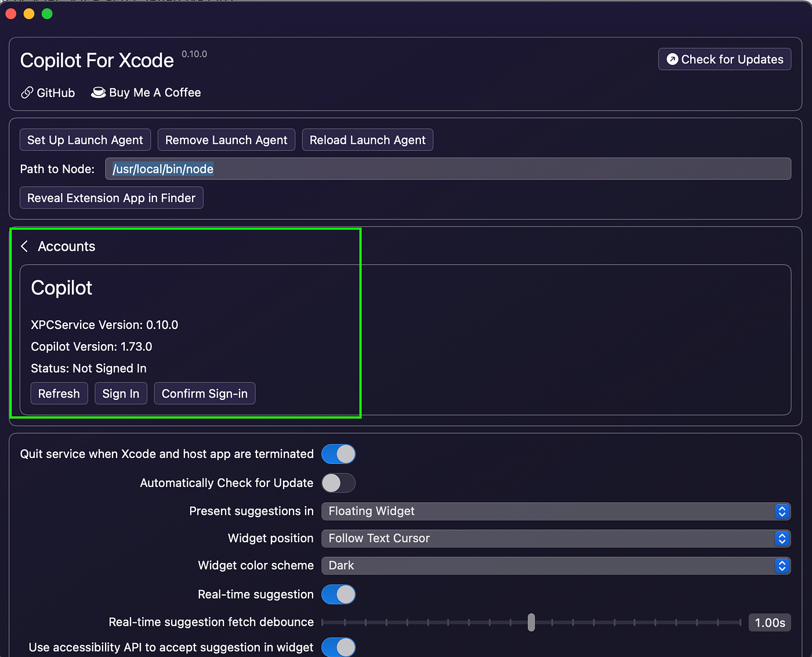Open Widget position dropdown
The image size is (812, 657).
[x=556, y=539]
